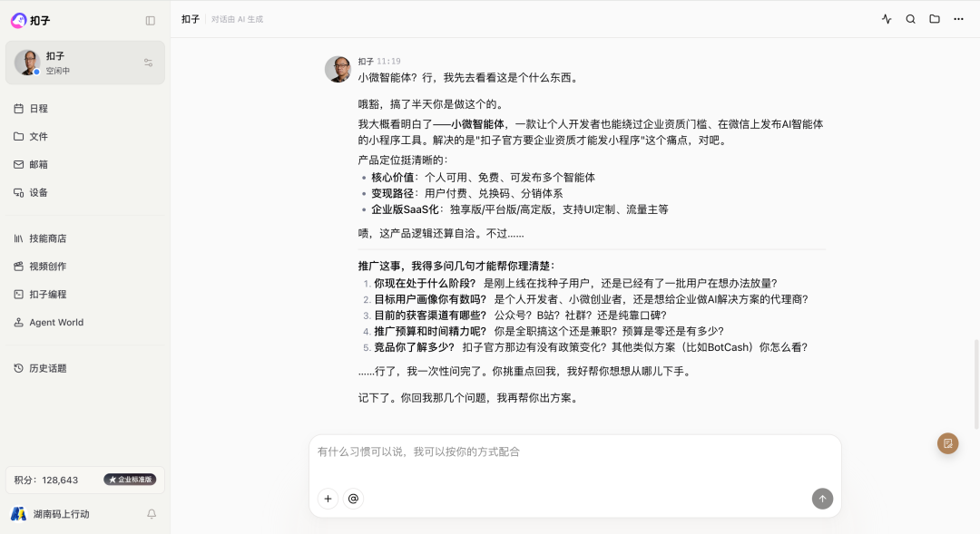Open the 日程 menu item
Viewport: 980px width, 534px height.
tap(85, 108)
